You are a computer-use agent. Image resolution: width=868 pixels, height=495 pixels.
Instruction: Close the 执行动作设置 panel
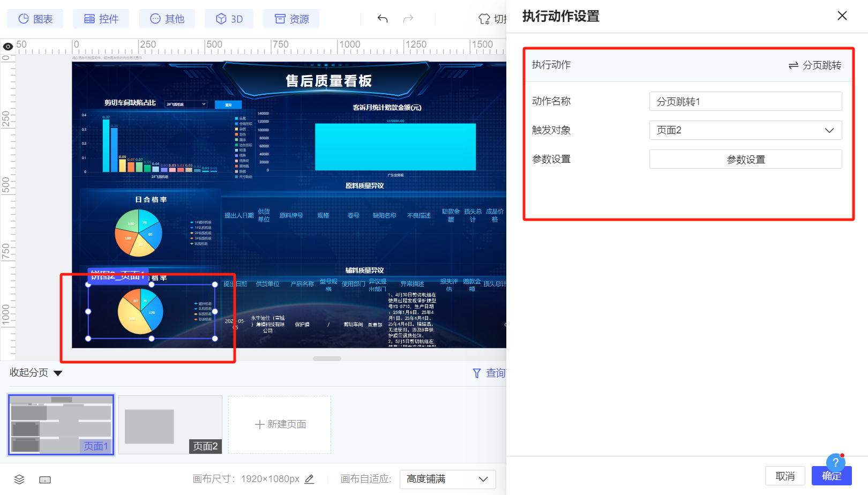[x=842, y=16]
